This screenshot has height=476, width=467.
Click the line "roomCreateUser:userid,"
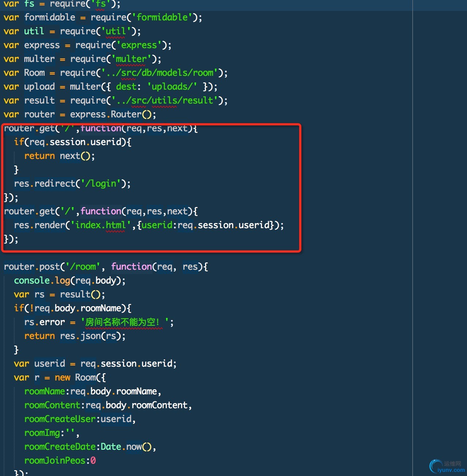(80, 419)
